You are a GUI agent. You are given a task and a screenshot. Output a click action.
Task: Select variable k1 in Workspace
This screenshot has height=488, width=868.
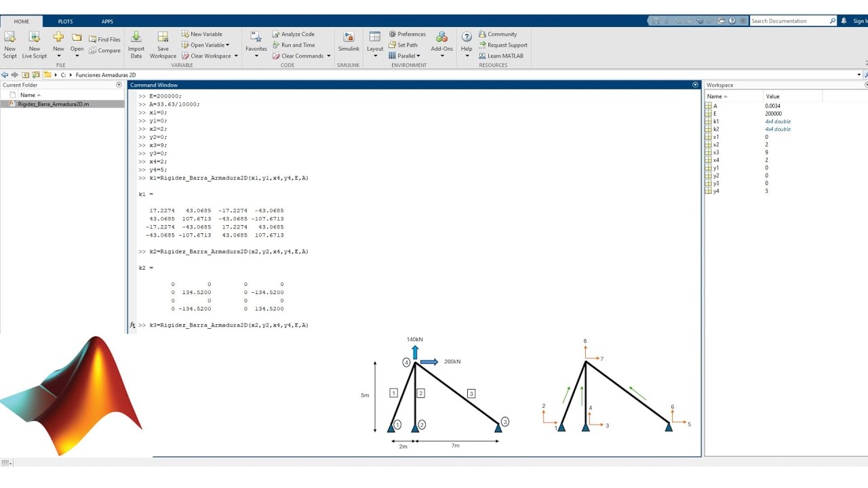pyautogui.click(x=716, y=121)
